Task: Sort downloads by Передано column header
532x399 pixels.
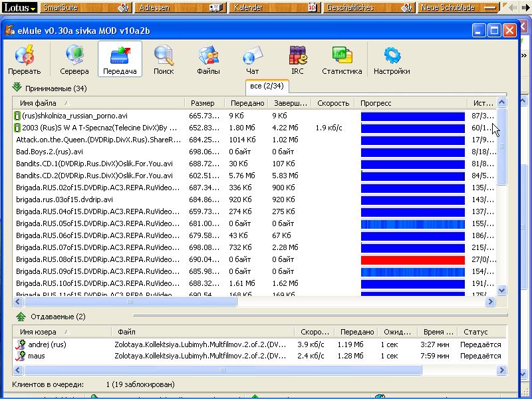Action: [x=247, y=103]
